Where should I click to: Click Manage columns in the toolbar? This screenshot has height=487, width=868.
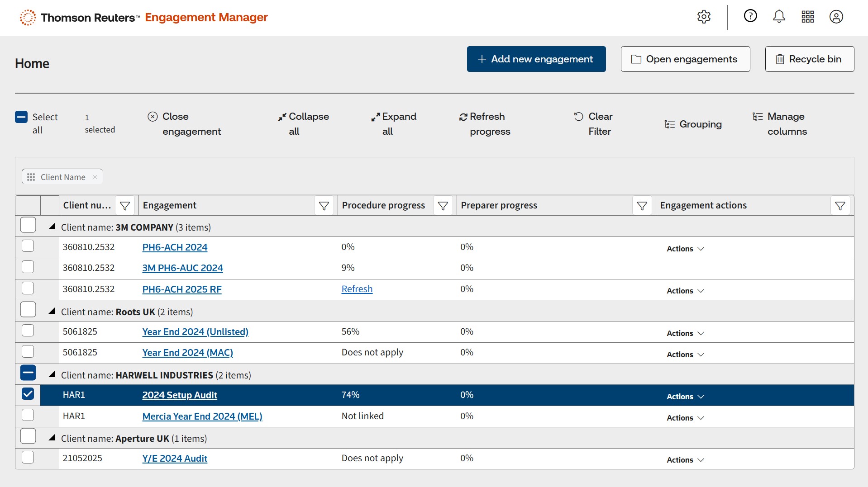(x=780, y=124)
